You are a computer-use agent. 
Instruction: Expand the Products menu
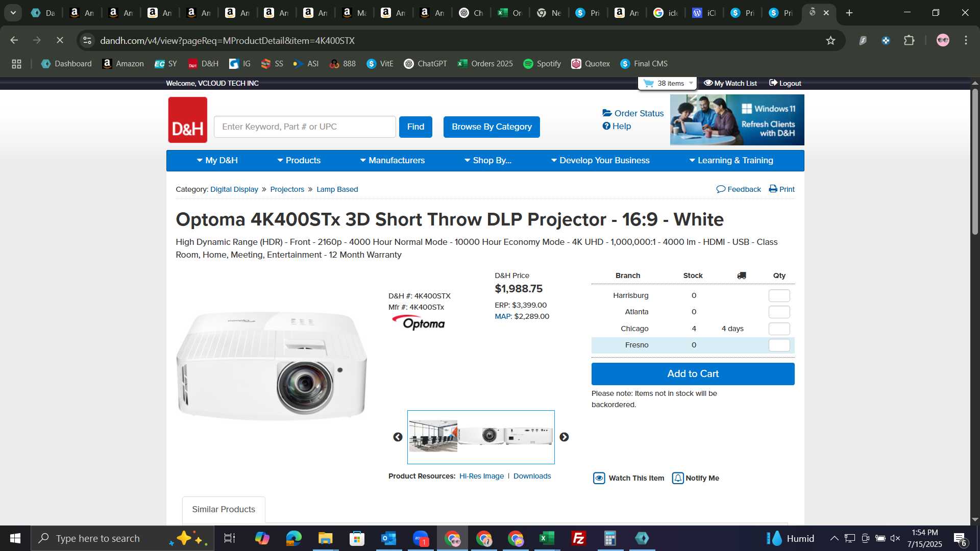coord(299,160)
